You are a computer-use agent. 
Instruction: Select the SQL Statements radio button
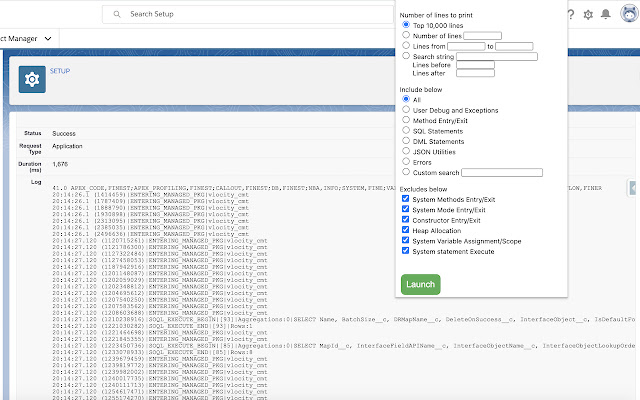tap(405, 131)
